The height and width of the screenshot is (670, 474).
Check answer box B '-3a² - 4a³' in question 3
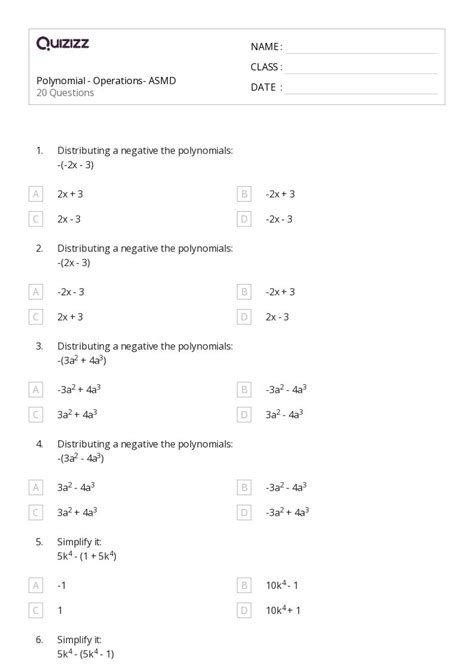pyautogui.click(x=244, y=390)
